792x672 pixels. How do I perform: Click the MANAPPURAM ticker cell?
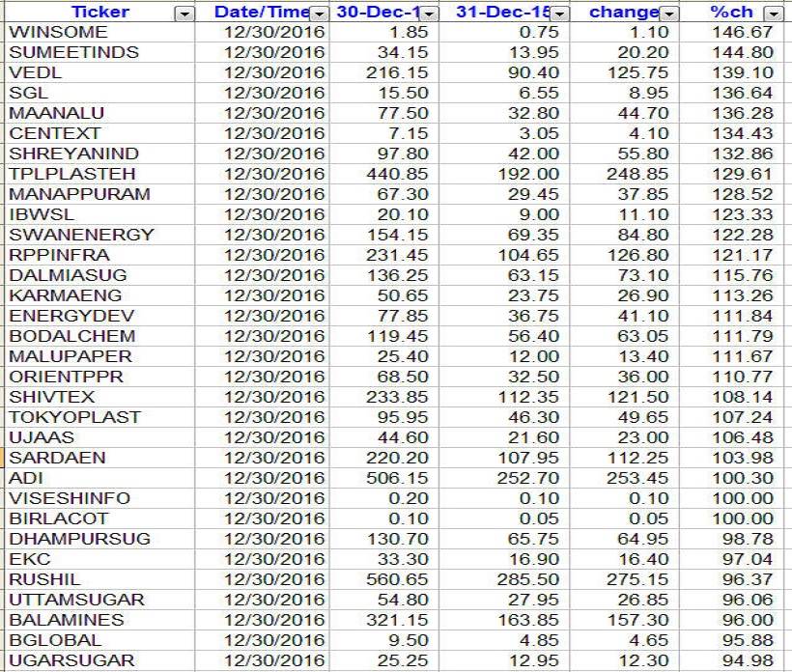tap(99, 194)
